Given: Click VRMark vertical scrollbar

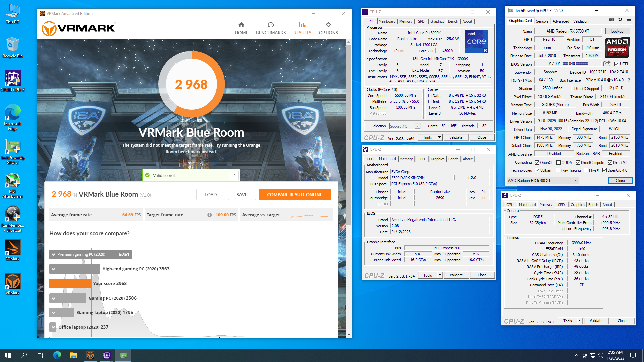Looking at the screenshot, I should 348,134.
